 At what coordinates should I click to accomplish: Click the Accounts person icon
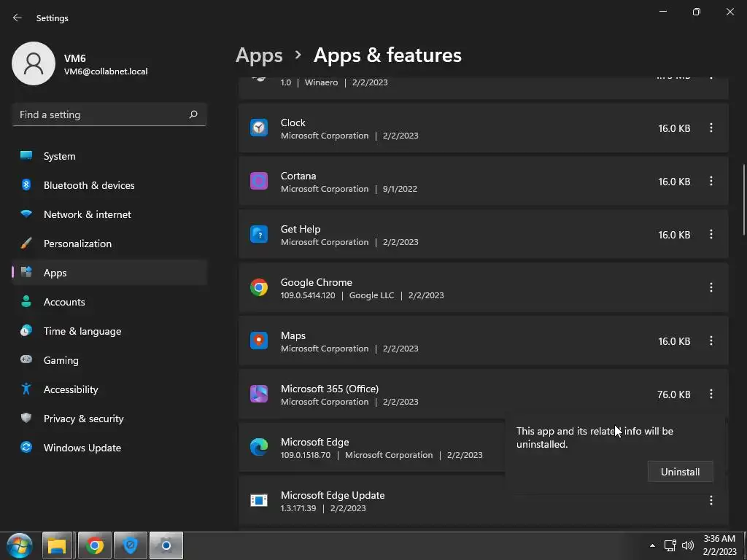point(26,301)
